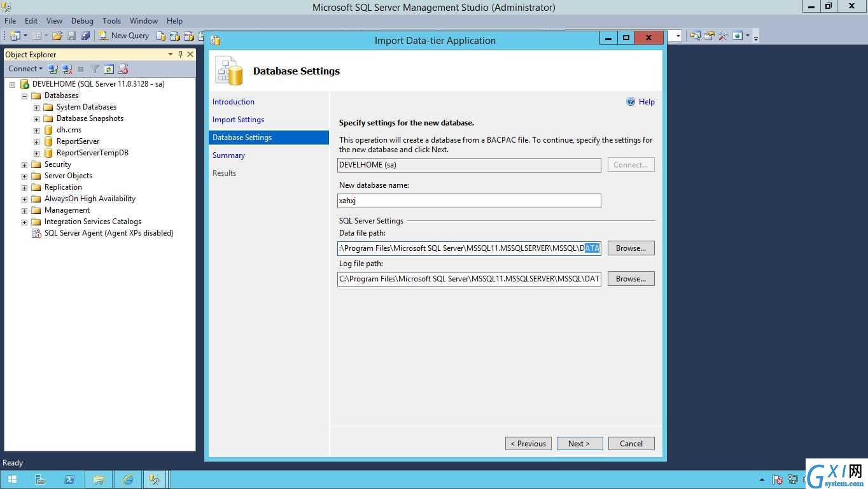The height and width of the screenshot is (489, 868).
Task: Click the Filter funnel icon in Object Explorer
Action: pos(95,69)
